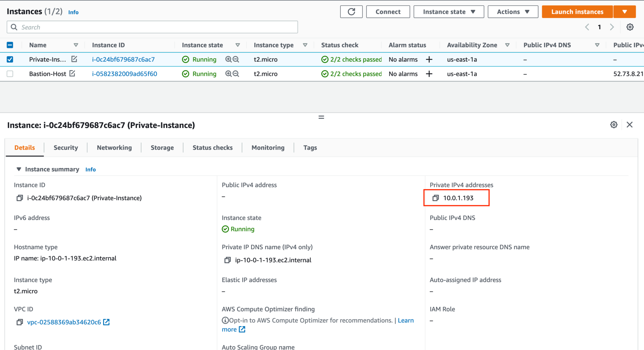Copy the private IPv4 address 10.0.1.193
Screen dimensions: 644x350
[x=436, y=198]
